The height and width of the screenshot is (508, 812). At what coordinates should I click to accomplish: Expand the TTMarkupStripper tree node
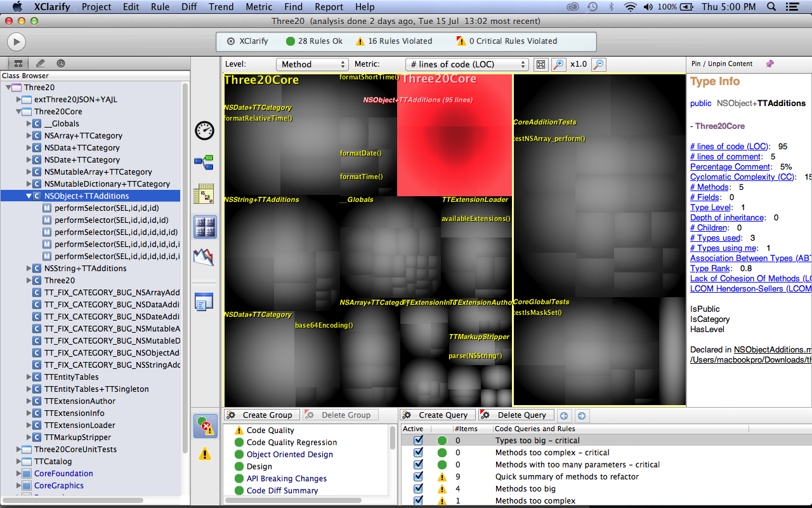tap(29, 438)
